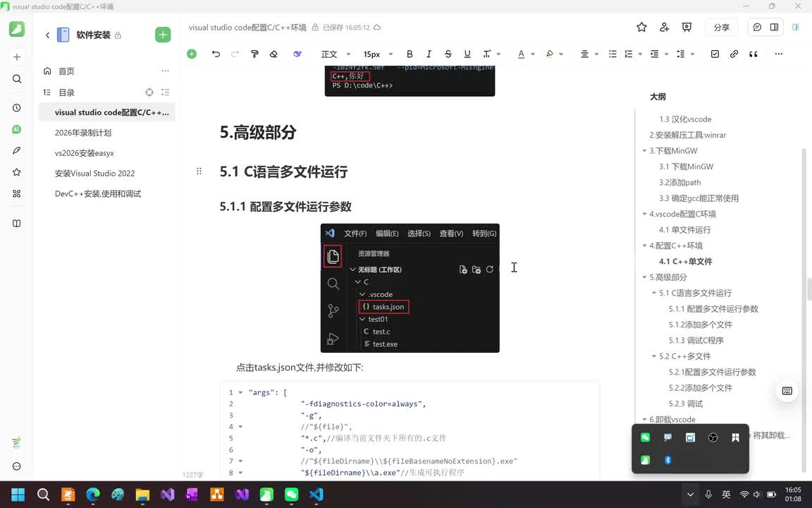Toggle the comments panel
This screenshot has height=508, width=812.
757,28
